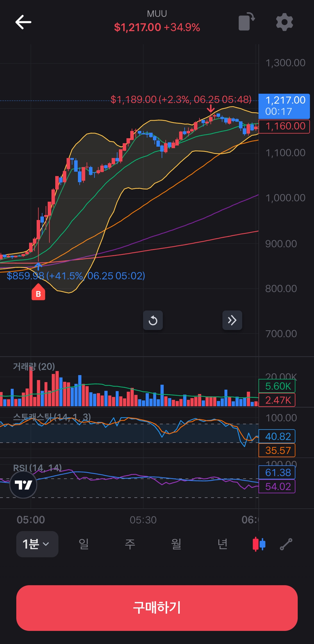Image resolution: width=314 pixels, height=644 pixels.
Task: Go back using the left arrow
Action: point(23,22)
